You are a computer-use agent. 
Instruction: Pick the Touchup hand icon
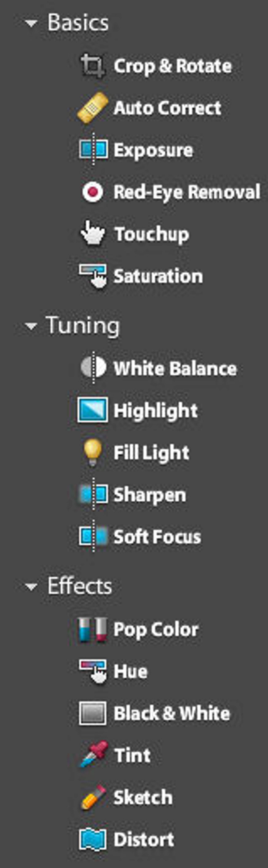tap(92, 233)
